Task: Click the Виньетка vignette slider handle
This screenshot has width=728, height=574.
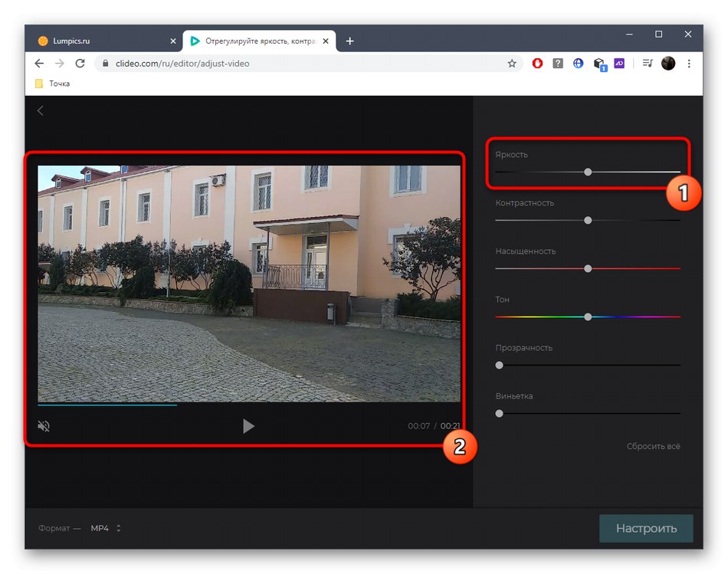Action: (499, 413)
